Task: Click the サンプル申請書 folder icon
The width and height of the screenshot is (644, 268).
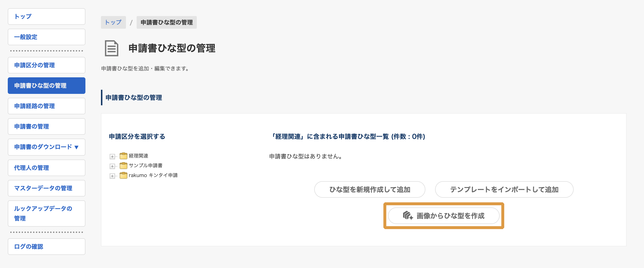Action: (123, 166)
